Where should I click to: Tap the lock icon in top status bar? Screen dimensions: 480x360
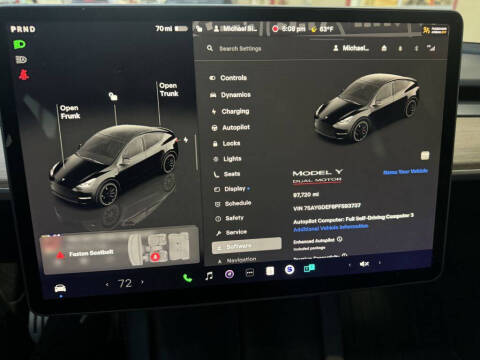pos(199,28)
